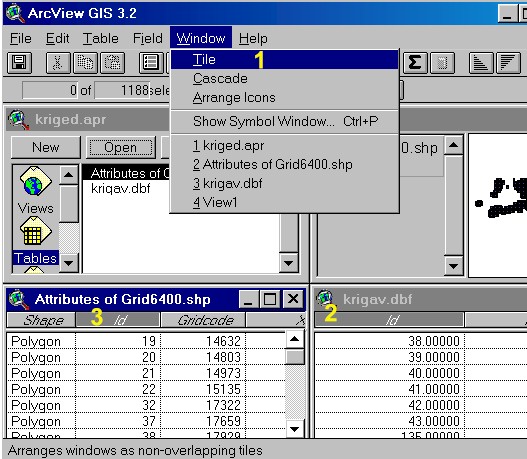The image size is (527, 459).
Task: Click the Gridcode column header
Action: [203, 320]
